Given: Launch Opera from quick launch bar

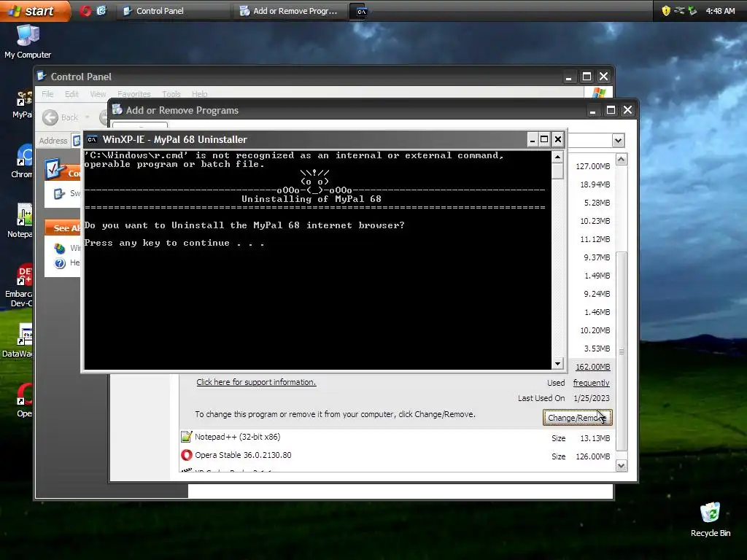Looking at the screenshot, I should click(x=85, y=10).
